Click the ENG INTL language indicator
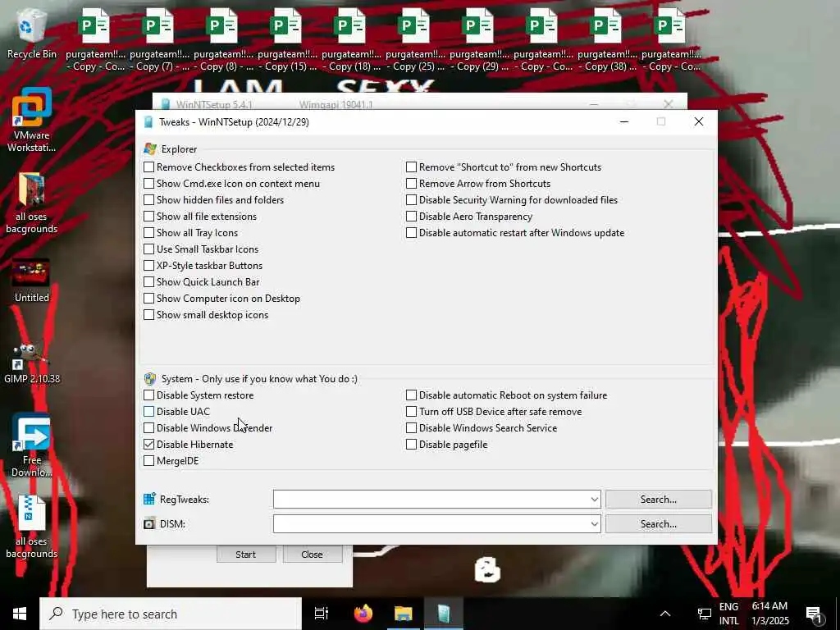The width and height of the screenshot is (840, 630). pos(728,614)
